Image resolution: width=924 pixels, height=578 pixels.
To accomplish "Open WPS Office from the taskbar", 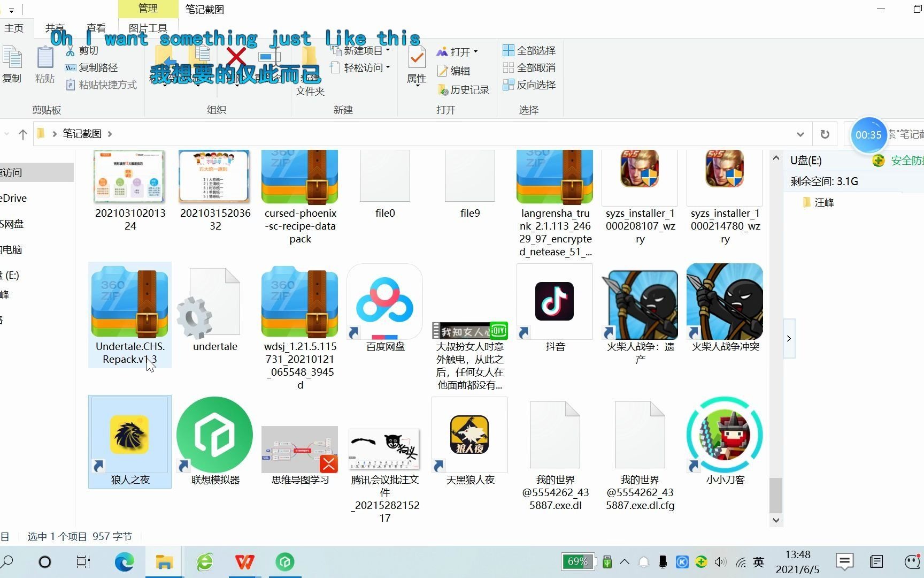I will [244, 562].
